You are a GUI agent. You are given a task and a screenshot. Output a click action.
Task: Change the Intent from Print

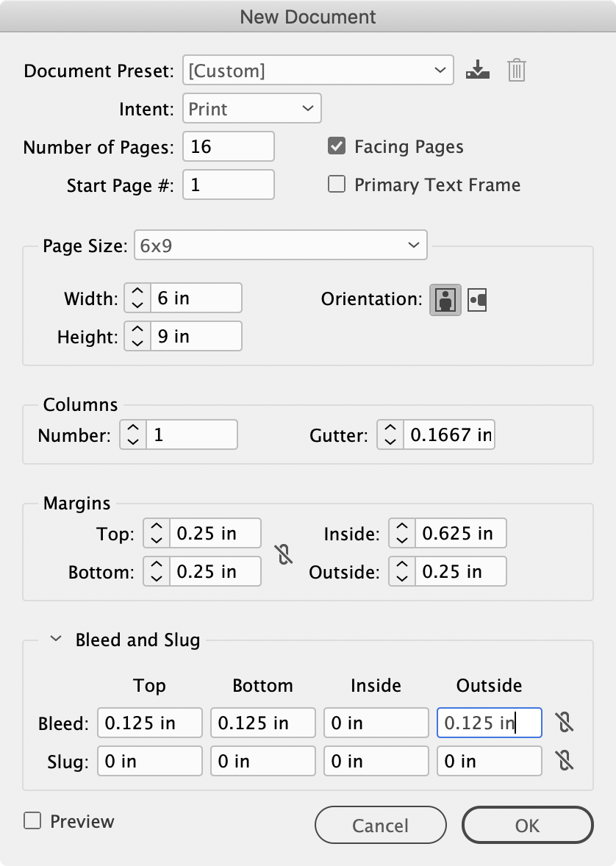[x=251, y=108]
